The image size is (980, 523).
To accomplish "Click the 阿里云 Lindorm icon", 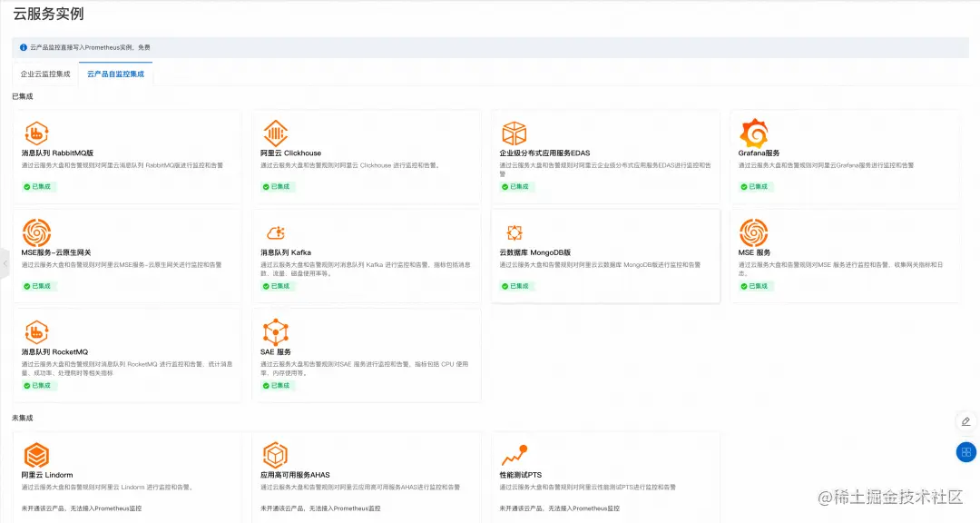I will click(36, 456).
